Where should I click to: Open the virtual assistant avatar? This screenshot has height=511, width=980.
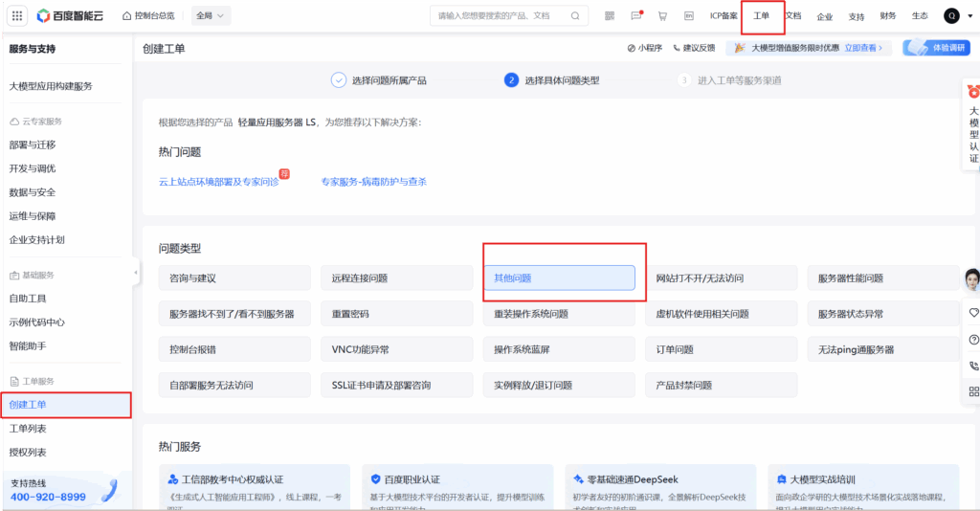point(972,279)
